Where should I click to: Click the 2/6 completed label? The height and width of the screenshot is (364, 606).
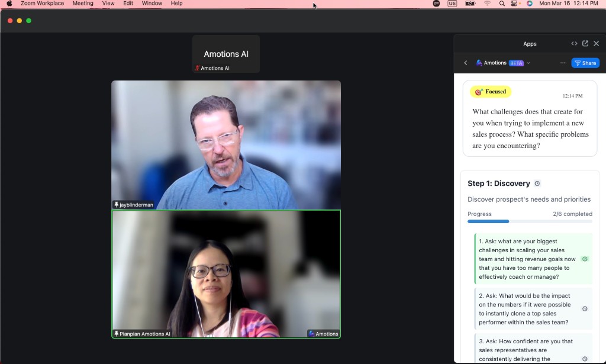pyautogui.click(x=572, y=214)
